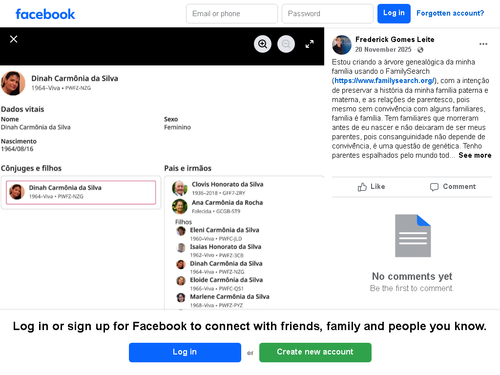This screenshot has height=375, width=500.
Task: Click the Dados vitais heading
Action: coord(22,109)
